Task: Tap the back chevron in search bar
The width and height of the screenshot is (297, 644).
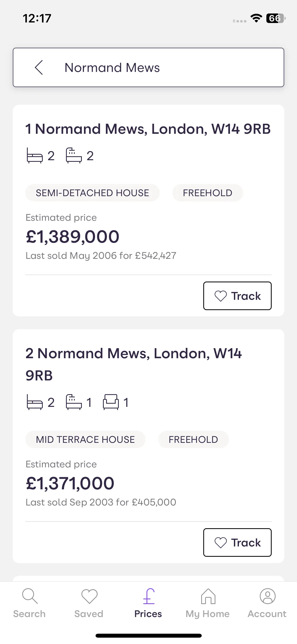Action: tap(39, 67)
